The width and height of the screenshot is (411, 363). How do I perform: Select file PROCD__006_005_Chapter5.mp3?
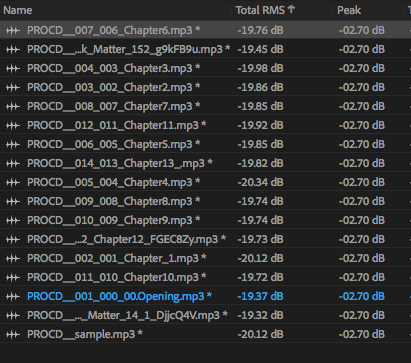pos(114,144)
